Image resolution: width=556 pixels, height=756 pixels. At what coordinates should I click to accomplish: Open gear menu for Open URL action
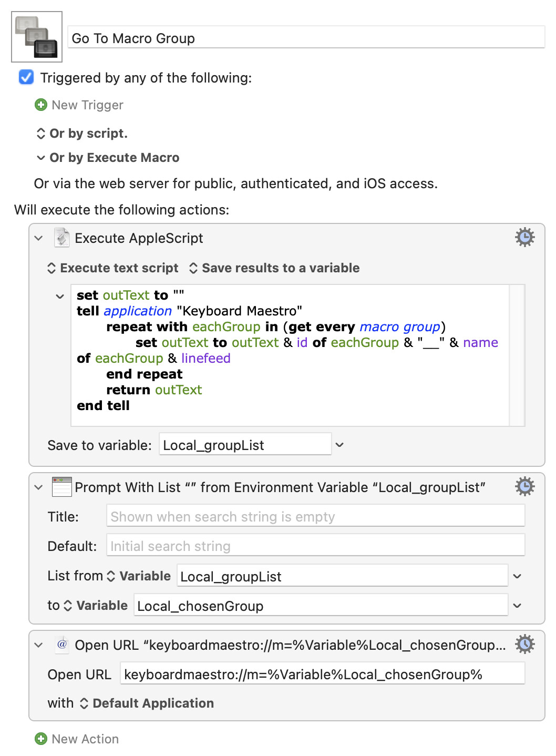[x=524, y=644]
